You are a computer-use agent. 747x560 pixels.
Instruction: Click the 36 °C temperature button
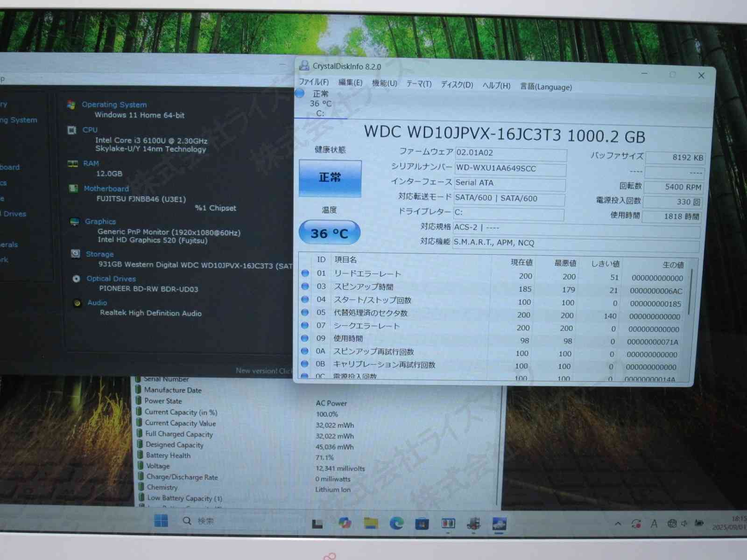click(330, 232)
